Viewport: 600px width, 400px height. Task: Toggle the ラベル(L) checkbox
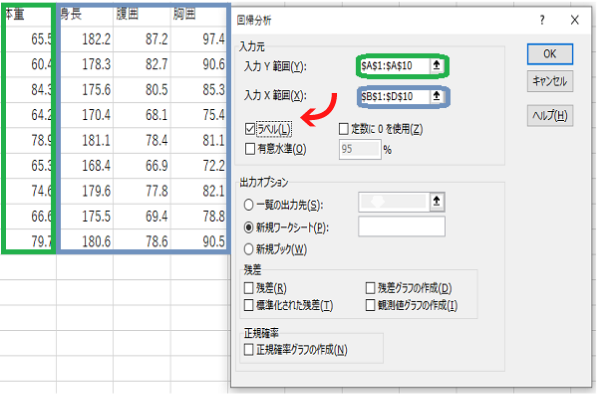[x=251, y=130]
